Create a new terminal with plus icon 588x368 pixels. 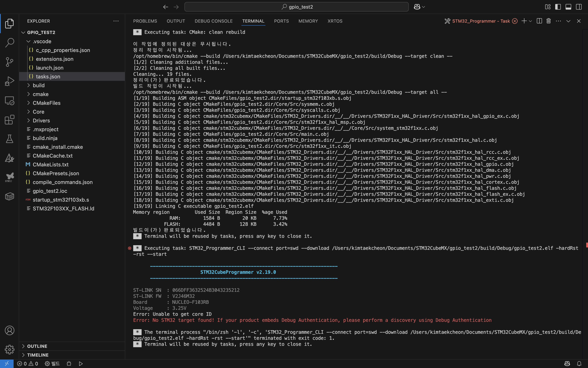(x=524, y=21)
